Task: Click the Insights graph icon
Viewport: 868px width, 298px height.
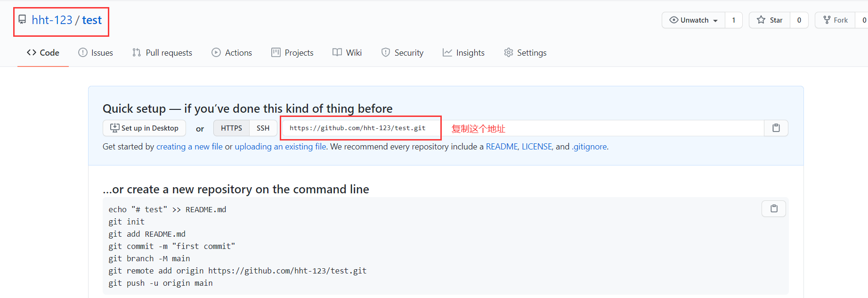Action: (x=447, y=52)
